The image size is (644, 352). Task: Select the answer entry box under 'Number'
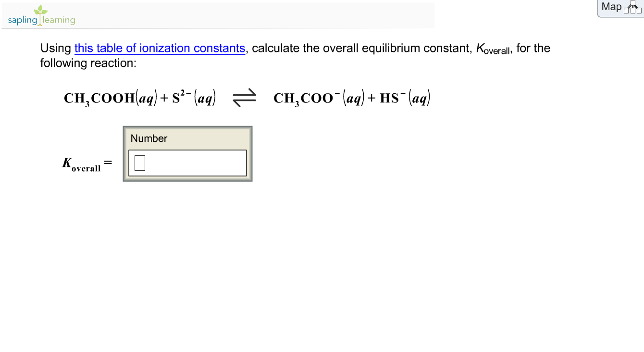(x=187, y=163)
